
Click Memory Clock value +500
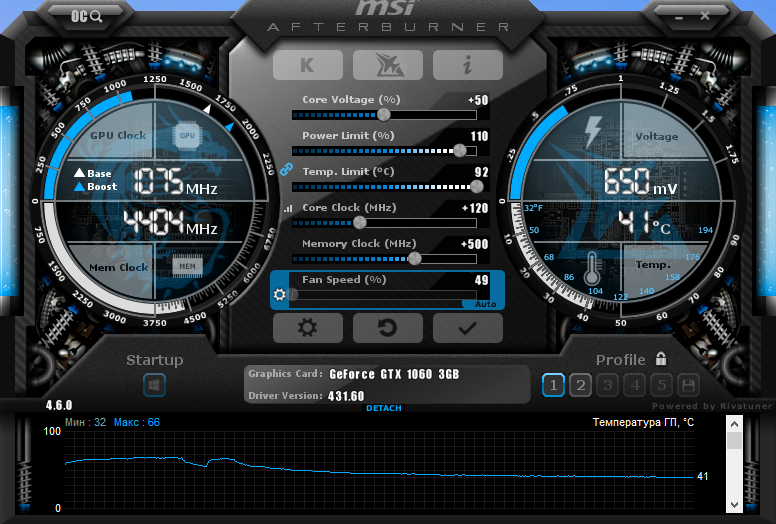coord(475,244)
